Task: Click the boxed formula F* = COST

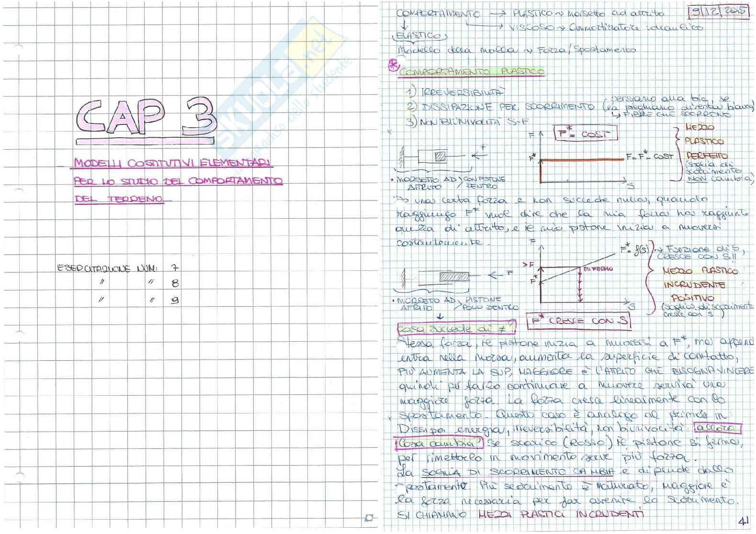Action: [x=585, y=133]
